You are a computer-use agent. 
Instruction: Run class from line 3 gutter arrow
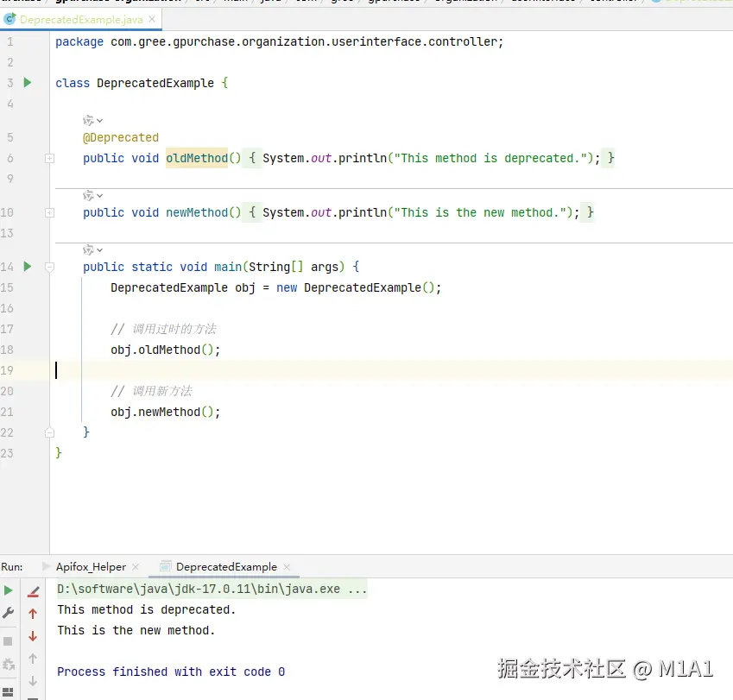pyautogui.click(x=28, y=83)
